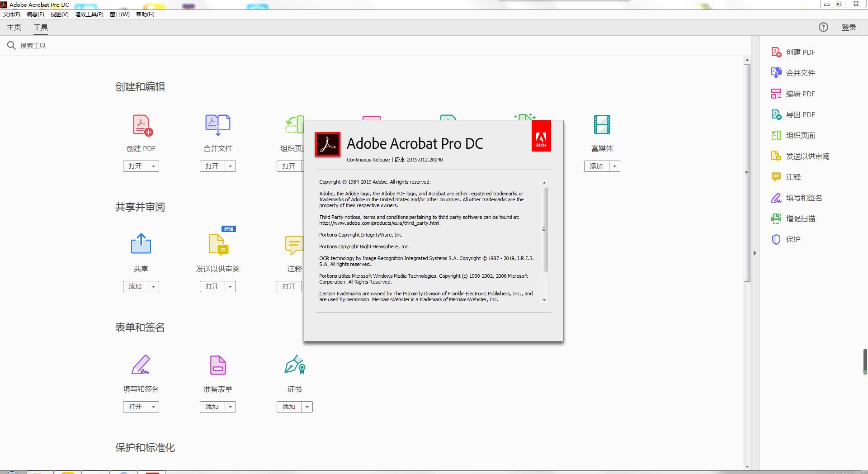Click the 准备表单 form icon
The height and width of the screenshot is (474, 868).
click(x=218, y=365)
